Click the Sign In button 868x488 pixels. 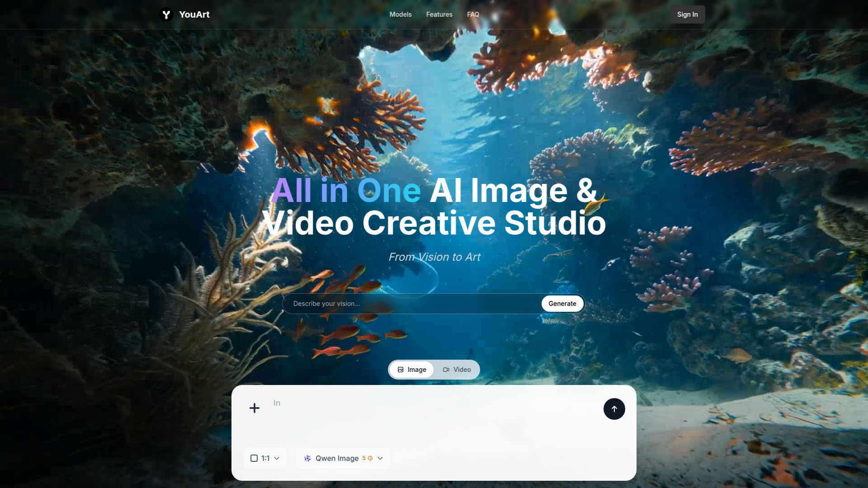coord(687,14)
